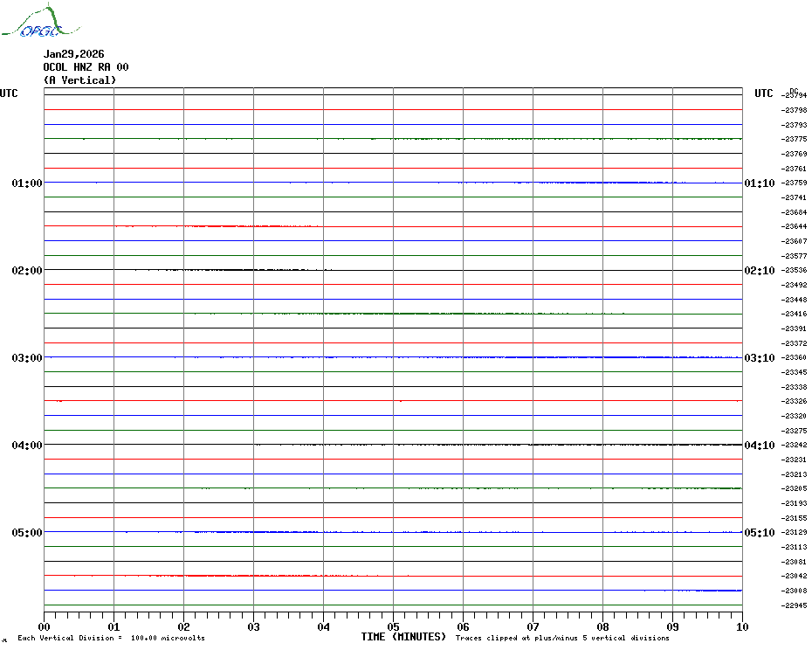
Task: Click the 01:00 time label on left axis
Action: pos(27,183)
